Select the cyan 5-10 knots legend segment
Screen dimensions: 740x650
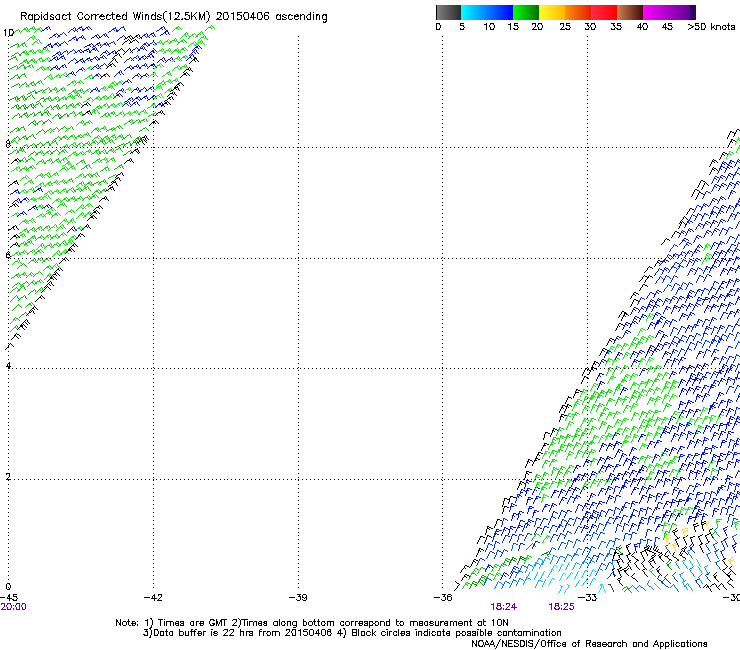tap(473, 12)
